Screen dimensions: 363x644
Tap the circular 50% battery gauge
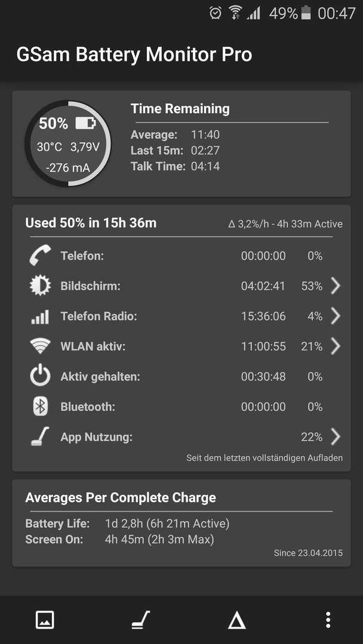(x=68, y=143)
